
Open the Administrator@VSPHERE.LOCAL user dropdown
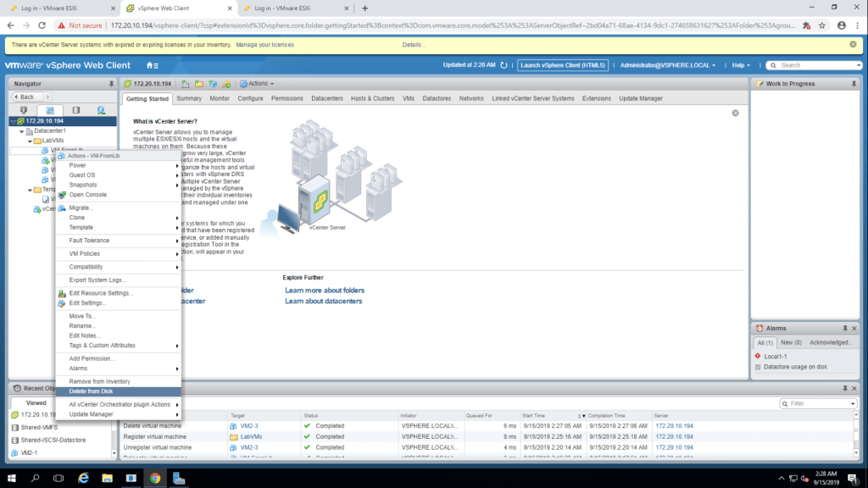click(x=668, y=65)
